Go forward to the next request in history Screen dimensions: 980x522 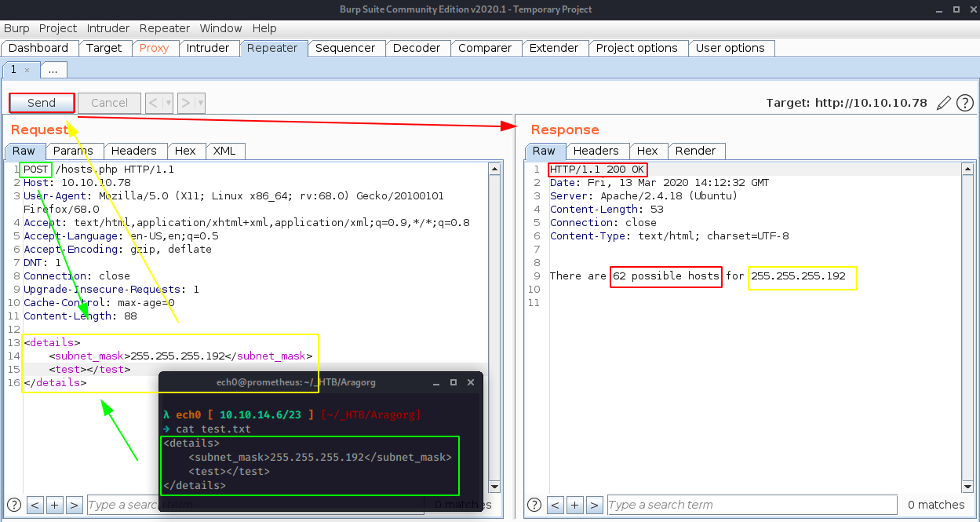pyautogui.click(x=186, y=103)
